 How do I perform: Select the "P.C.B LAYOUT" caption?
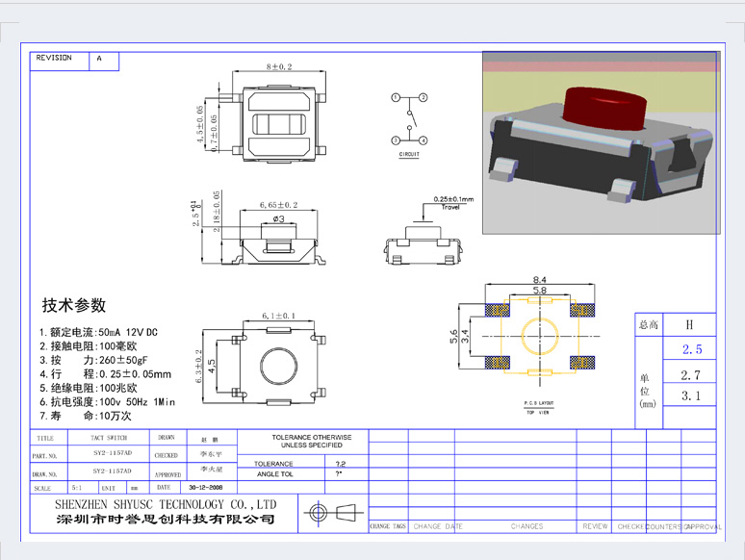pyautogui.click(x=539, y=403)
